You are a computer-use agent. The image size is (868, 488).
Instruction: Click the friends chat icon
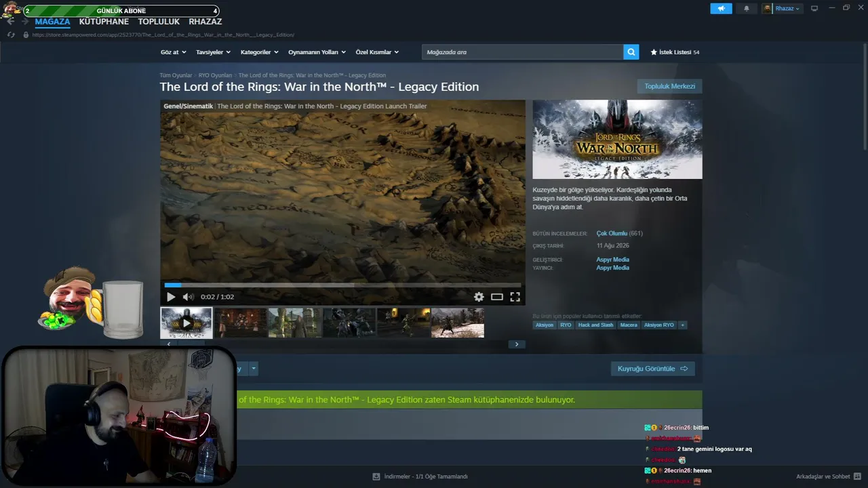pyautogui.click(x=858, y=476)
